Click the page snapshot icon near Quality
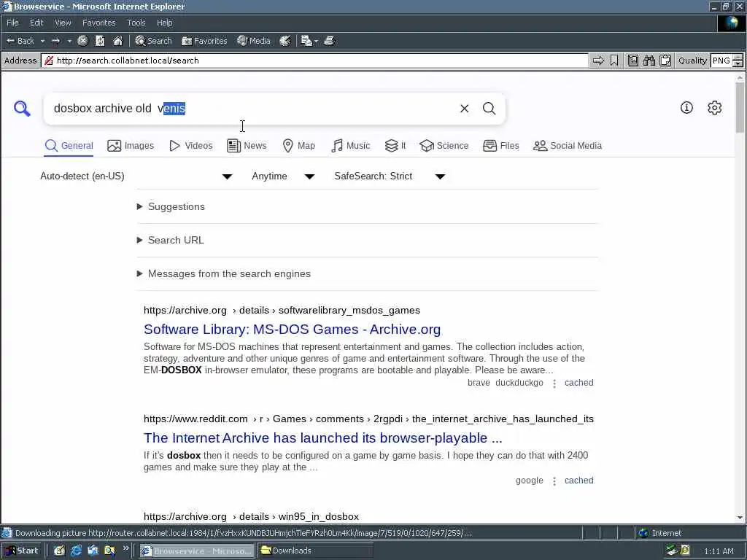 633,61
